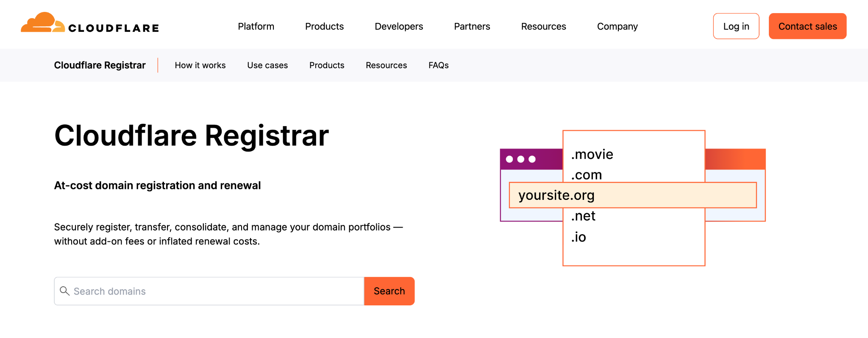Image resolution: width=868 pixels, height=338 pixels.
Task: Jump to Use cases section
Action: (267, 65)
